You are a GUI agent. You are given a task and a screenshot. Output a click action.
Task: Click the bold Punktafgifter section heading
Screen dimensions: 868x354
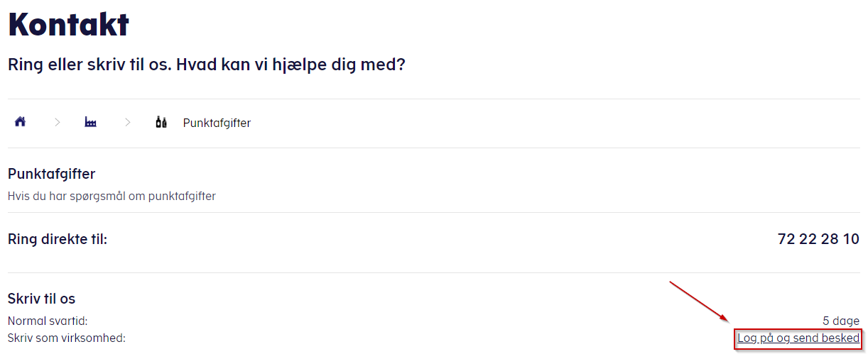point(51,174)
